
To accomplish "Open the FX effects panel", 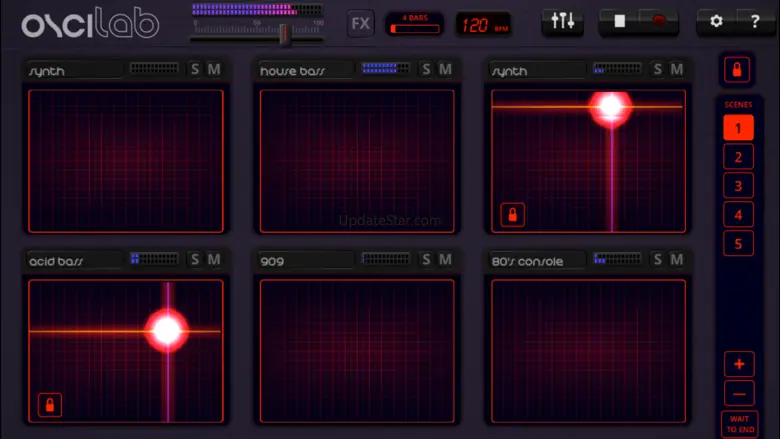I will [x=360, y=23].
